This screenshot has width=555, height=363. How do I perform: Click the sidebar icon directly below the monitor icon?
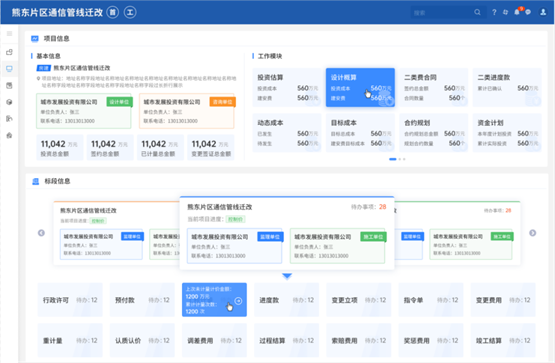(x=10, y=85)
